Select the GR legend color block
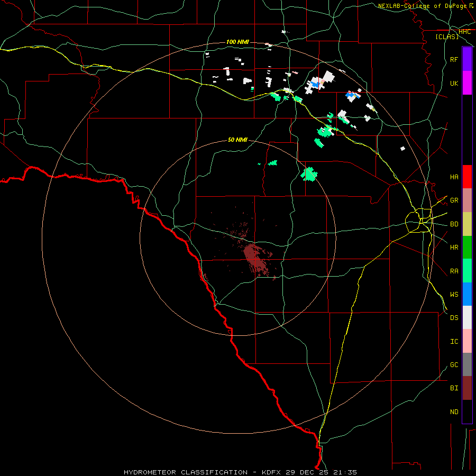This screenshot has width=476, height=476. click(467, 200)
